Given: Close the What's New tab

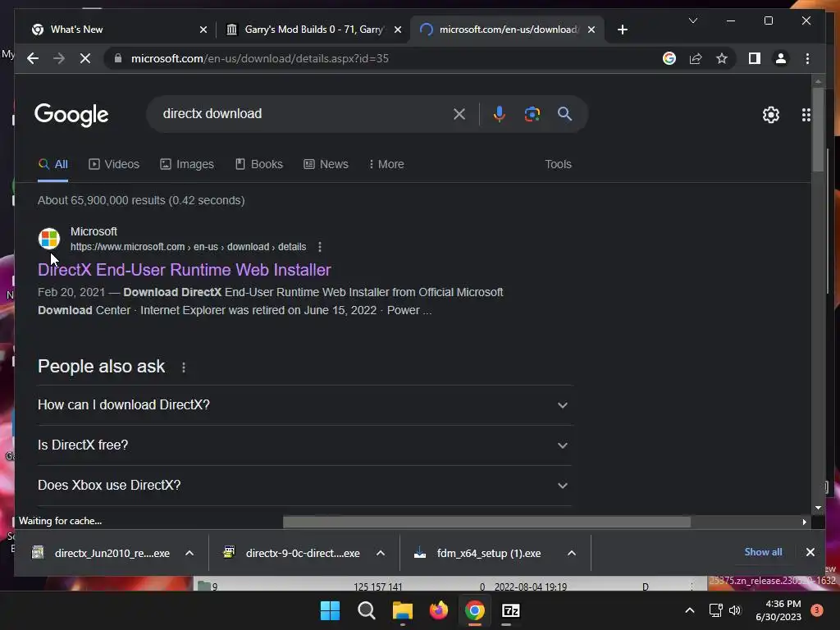Looking at the screenshot, I should tap(203, 30).
